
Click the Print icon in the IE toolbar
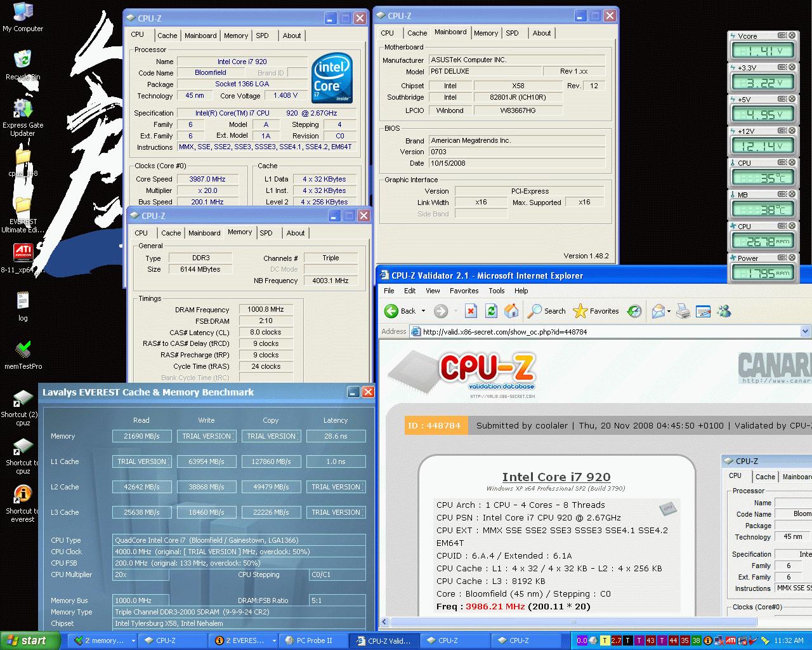[x=683, y=311]
